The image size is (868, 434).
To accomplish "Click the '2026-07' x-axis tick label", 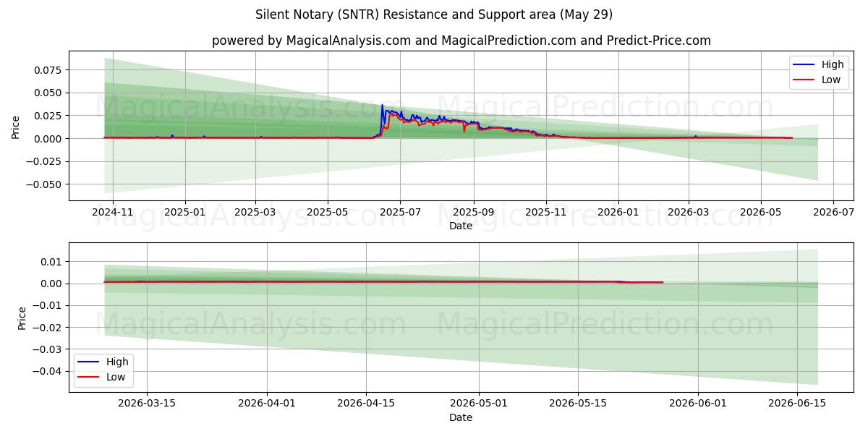I will point(833,212).
